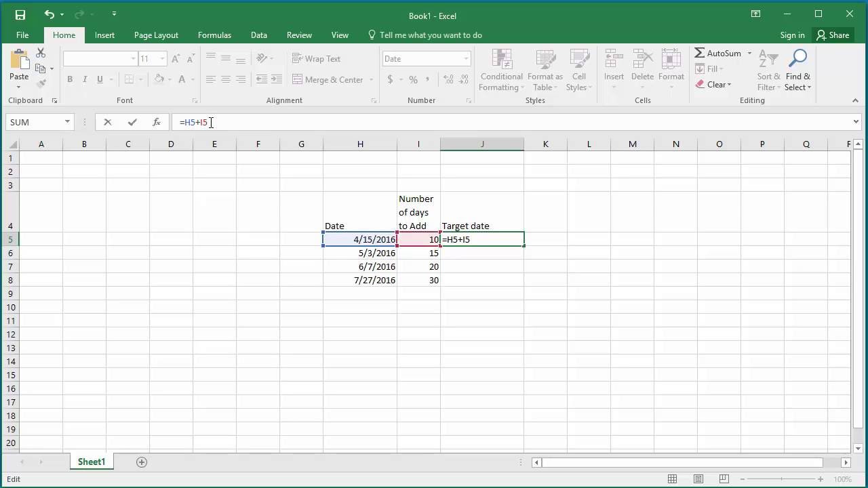Open the AutoSum dropdown arrow

[749, 53]
